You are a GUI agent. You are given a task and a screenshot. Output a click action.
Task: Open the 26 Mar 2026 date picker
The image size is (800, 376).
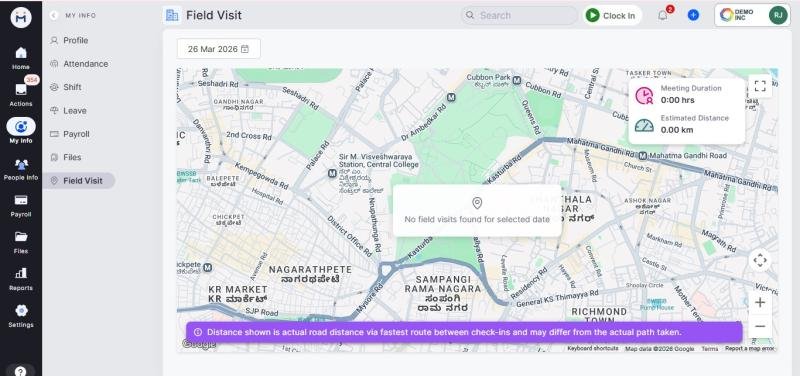click(x=218, y=49)
